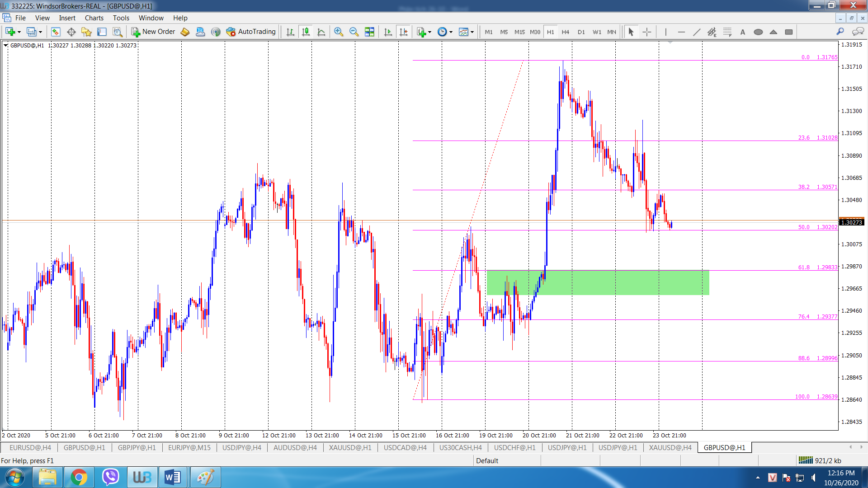This screenshot has width=868, height=488.
Task: Zoom in on the chart
Action: tap(338, 32)
